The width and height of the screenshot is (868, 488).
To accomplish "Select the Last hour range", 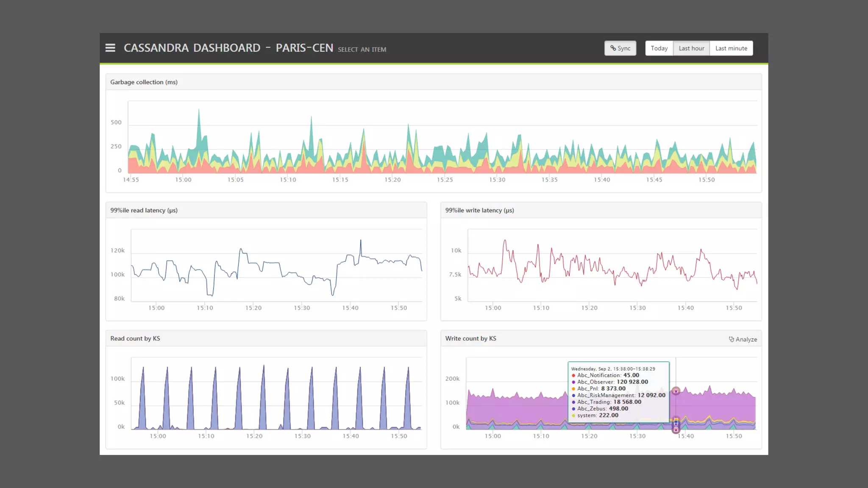I will click(x=691, y=48).
